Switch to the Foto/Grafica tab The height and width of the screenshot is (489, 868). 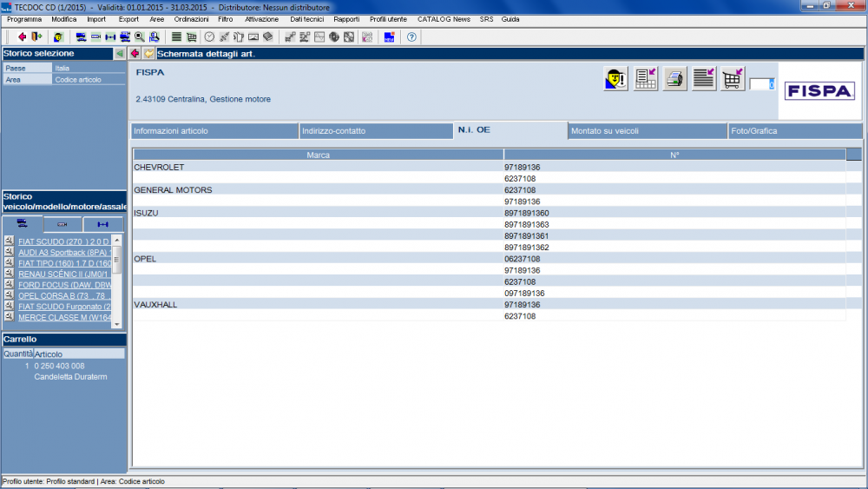point(753,131)
